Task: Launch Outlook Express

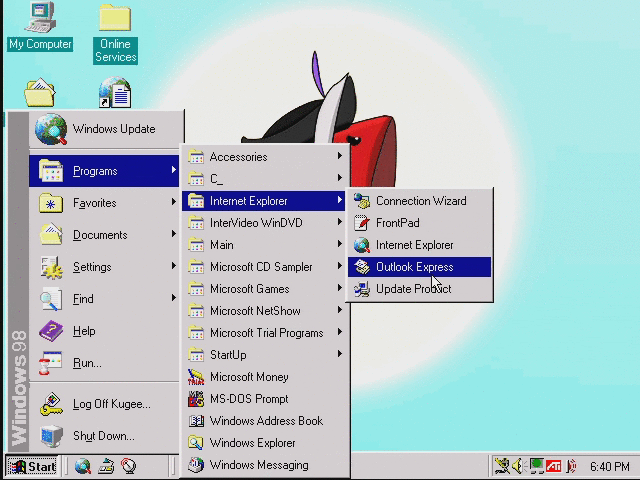Action: (x=420, y=267)
